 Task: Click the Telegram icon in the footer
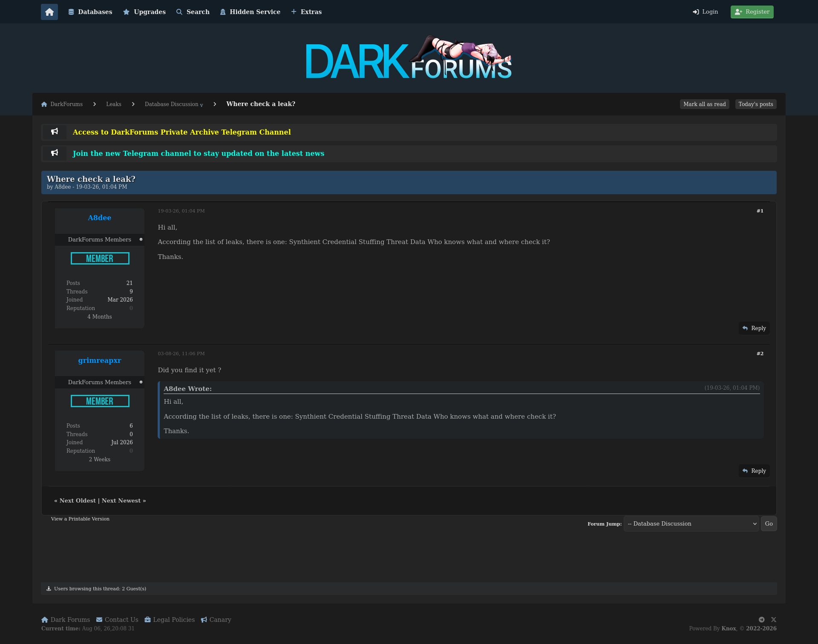(x=762, y=620)
